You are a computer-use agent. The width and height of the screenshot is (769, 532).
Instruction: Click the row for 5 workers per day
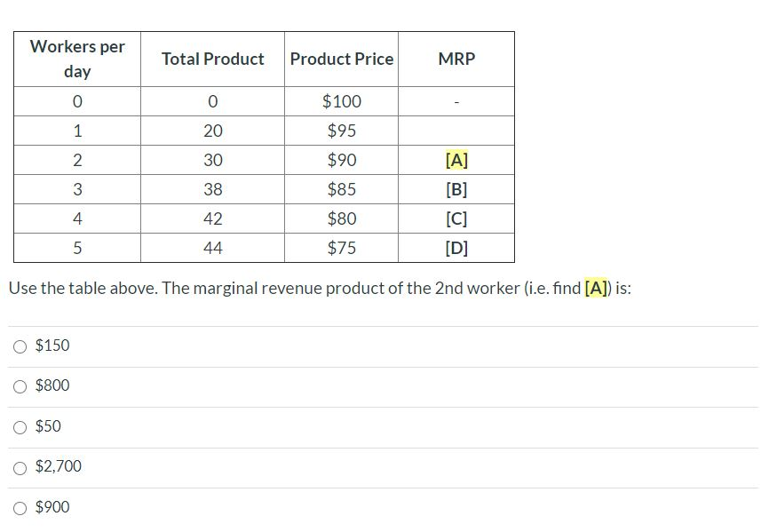[x=76, y=247]
